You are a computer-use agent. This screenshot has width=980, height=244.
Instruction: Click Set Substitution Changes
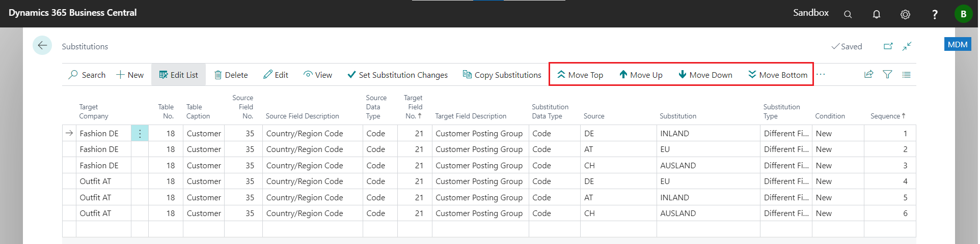(x=397, y=75)
